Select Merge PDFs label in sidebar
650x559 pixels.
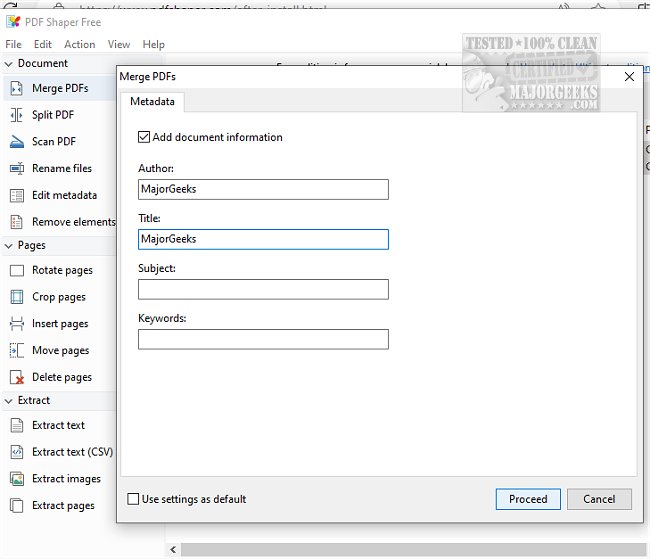pyautogui.click(x=60, y=88)
